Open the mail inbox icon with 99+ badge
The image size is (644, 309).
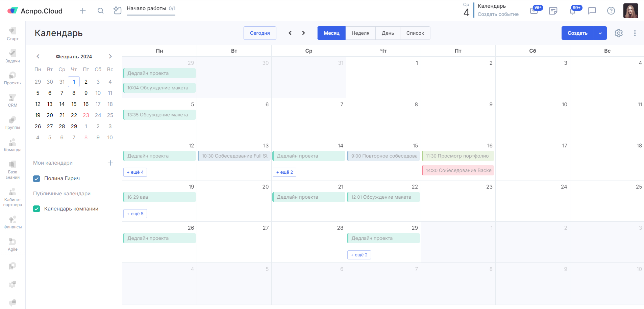534,11
